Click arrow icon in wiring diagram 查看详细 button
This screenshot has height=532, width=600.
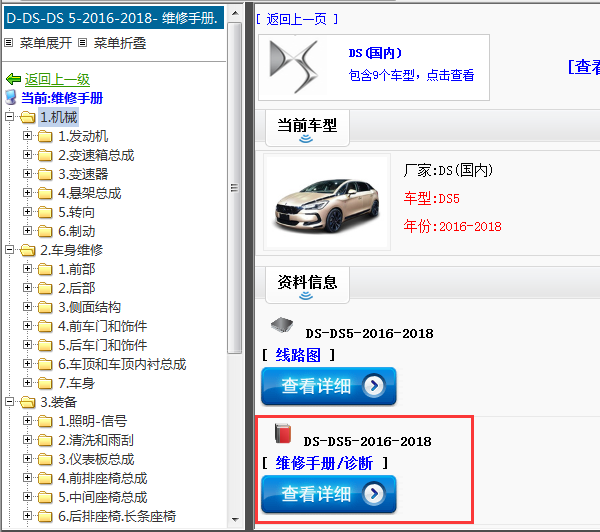(x=374, y=386)
